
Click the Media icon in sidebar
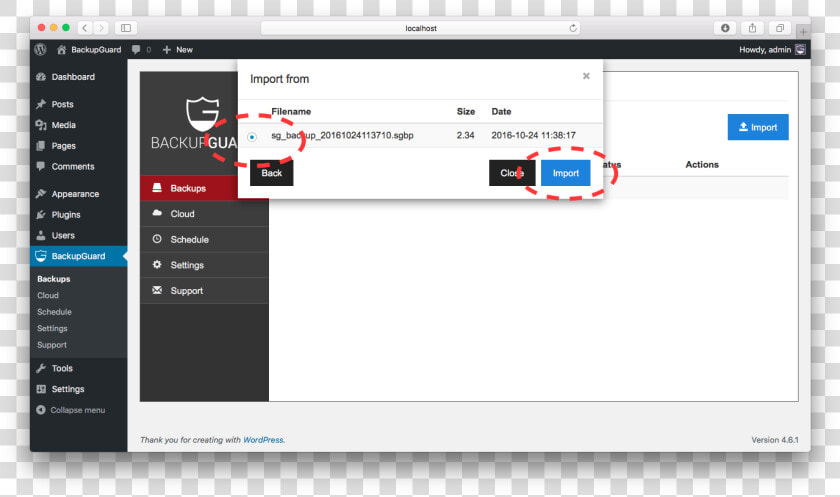tap(41, 125)
